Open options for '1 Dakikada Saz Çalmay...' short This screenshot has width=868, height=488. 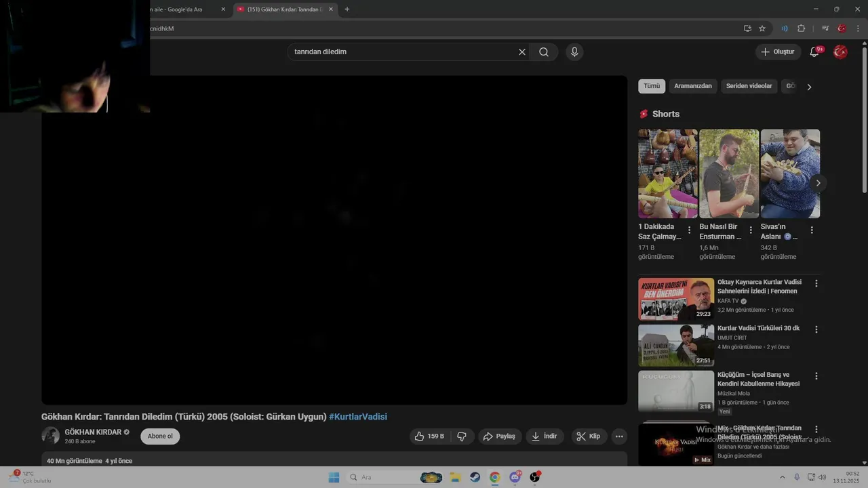click(690, 230)
